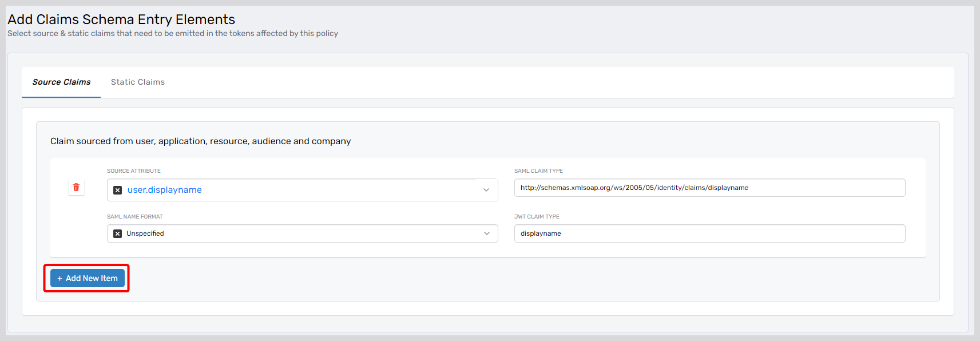Click the SAML CLAIM TYPE field label

[x=538, y=171]
